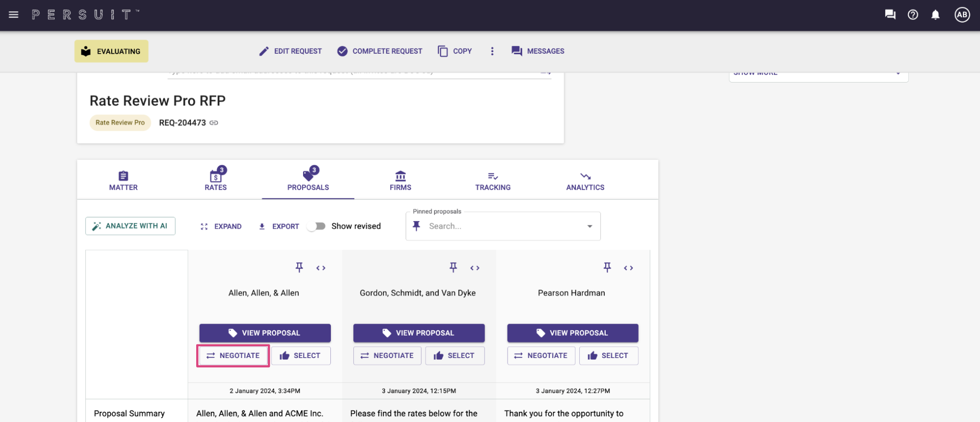The height and width of the screenshot is (422, 980).
Task: Switch to the Matter tab
Action: coord(123,181)
